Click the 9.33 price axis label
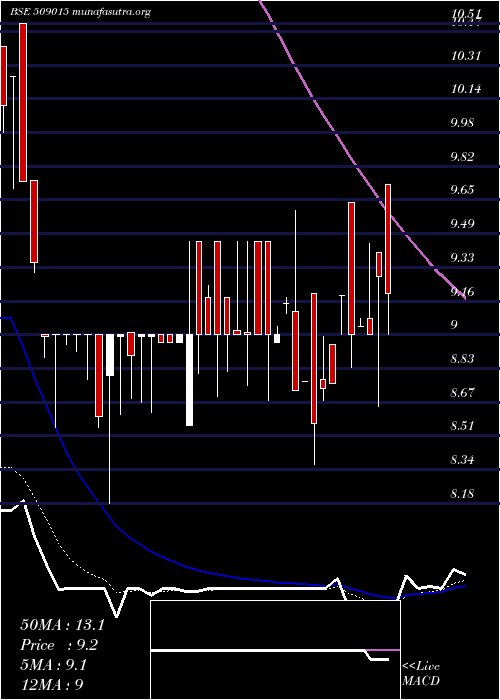The image size is (500, 700). [464, 258]
